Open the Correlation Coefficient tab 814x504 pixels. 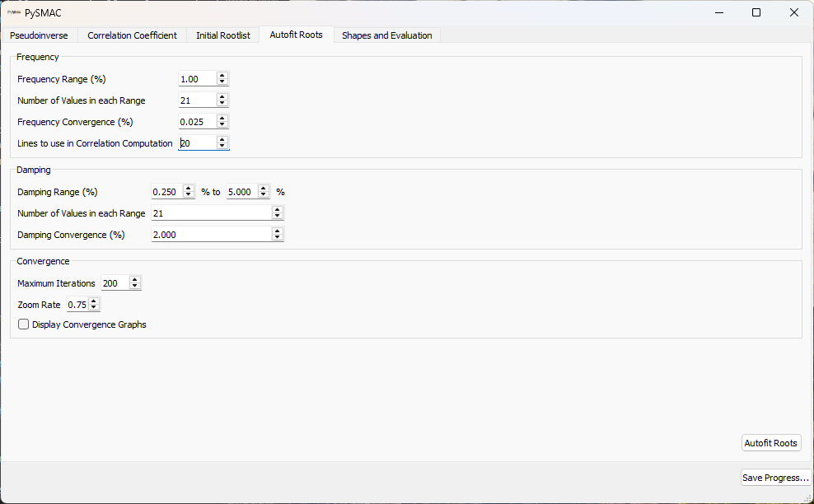[x=132, y=35]
